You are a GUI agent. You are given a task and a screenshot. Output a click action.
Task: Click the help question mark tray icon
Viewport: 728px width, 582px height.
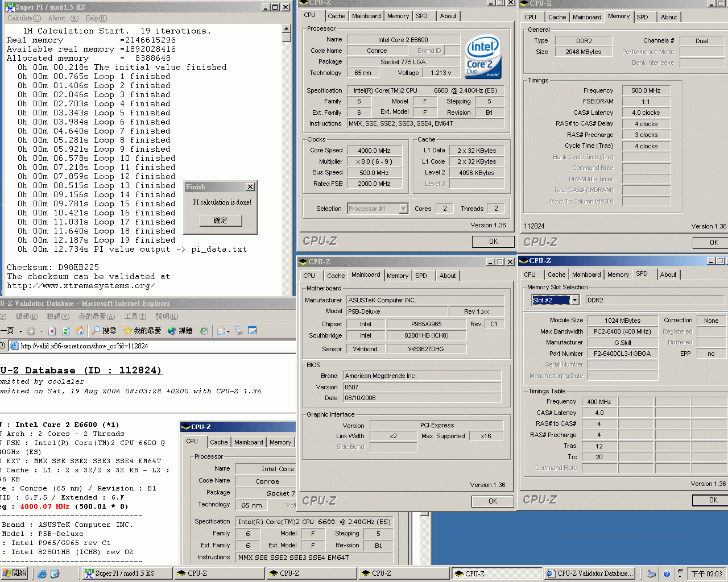click(667, 574)
